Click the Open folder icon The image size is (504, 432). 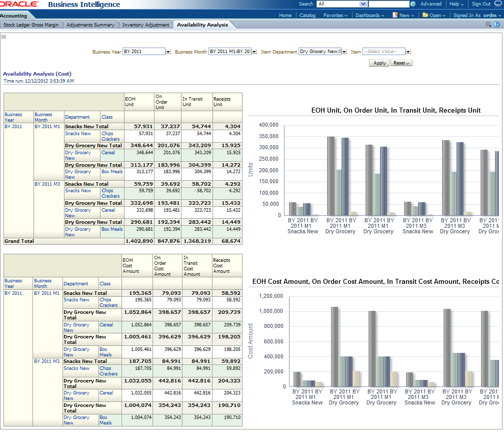pyautogui.click(x=425, y=15)
